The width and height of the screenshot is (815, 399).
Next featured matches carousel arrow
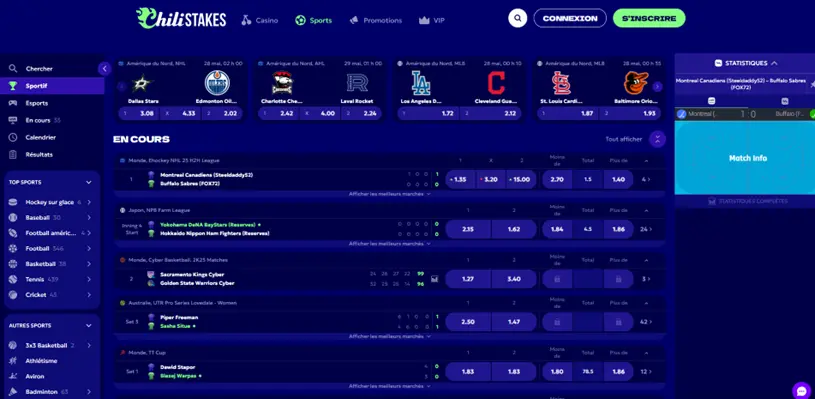pyautogui.click(x=658, y=87)
